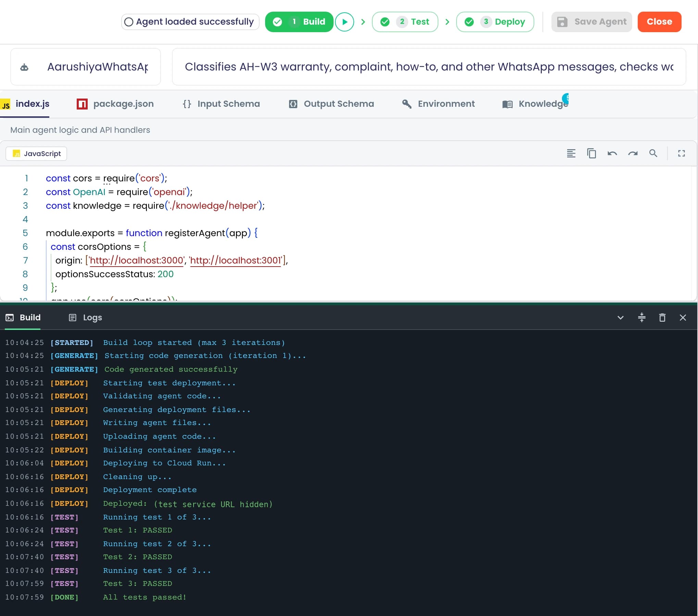Edit the agent description field

[x=429, y=67]
